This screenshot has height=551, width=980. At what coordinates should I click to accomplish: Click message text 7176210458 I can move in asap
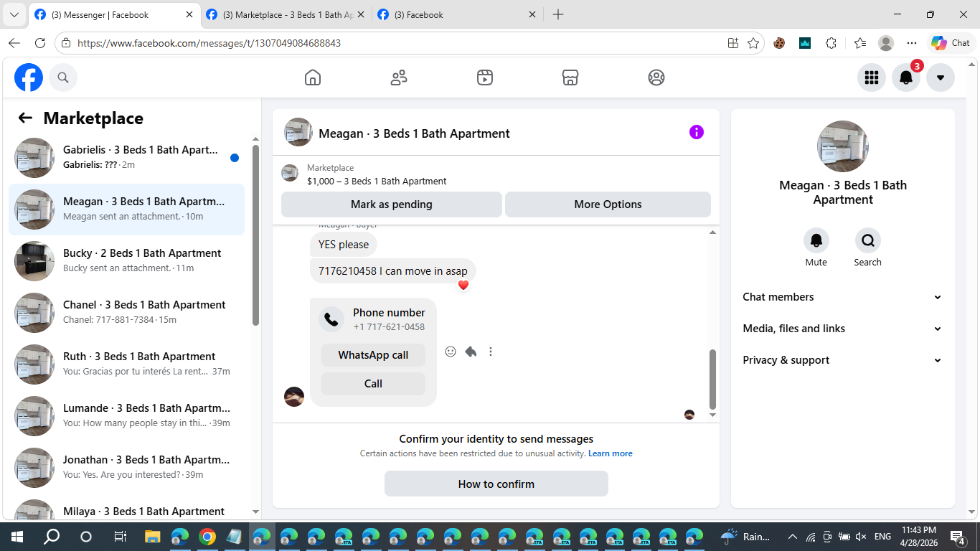[393, 271]
